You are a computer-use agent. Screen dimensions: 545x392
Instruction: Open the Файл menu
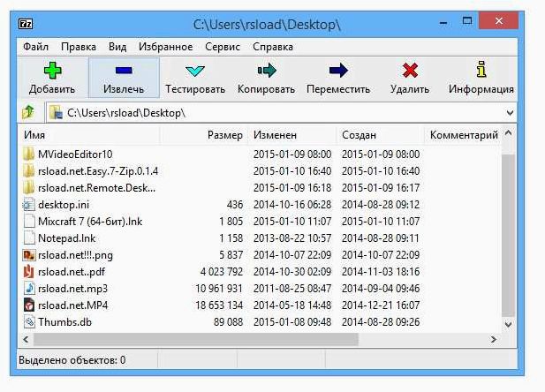[36, 47]
